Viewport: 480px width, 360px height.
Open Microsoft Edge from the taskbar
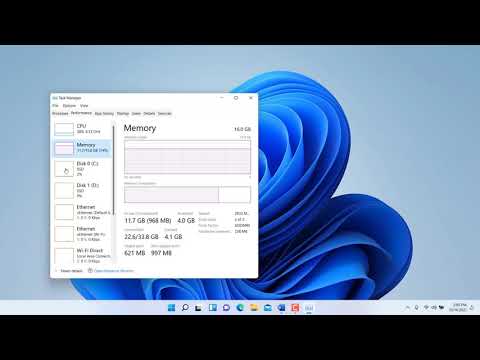240,308
